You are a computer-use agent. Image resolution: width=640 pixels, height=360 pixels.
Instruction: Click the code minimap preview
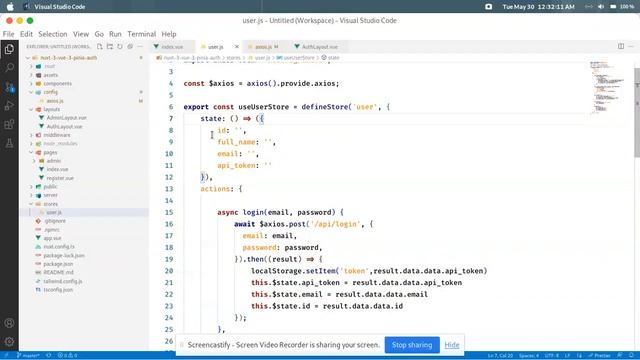[607, 87]
